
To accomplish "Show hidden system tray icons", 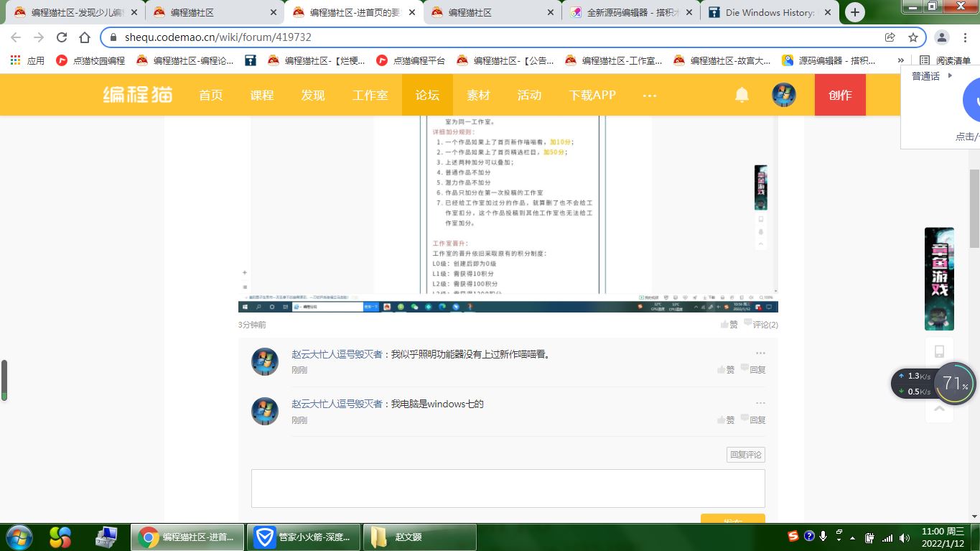I will point(852,537).
